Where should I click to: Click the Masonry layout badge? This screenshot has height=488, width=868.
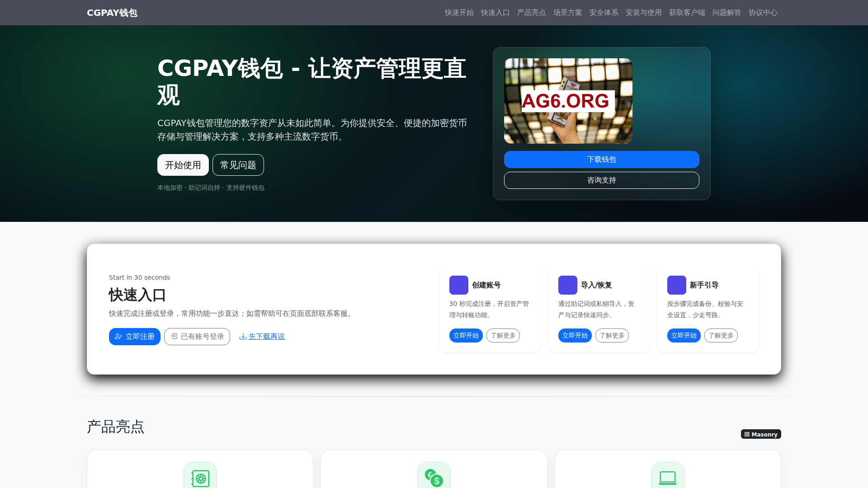(x=761, y=434)
